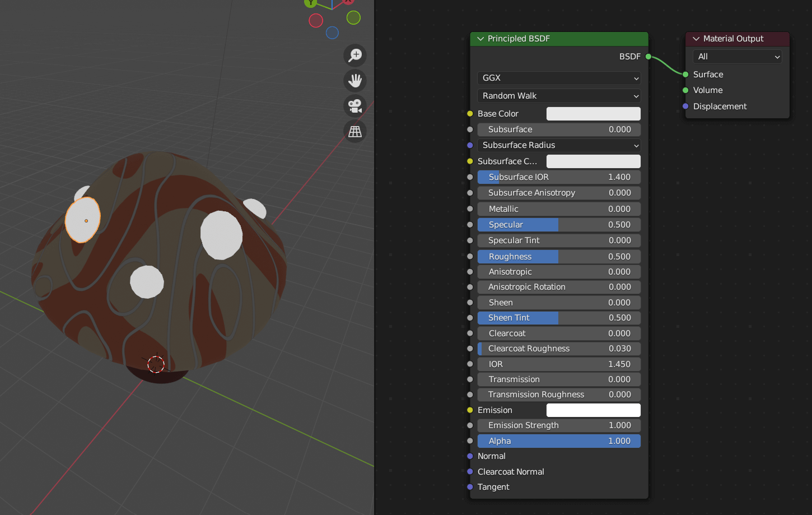Screen dimensions: 812x515
Task: Click the Alpha value slider
Action: coord(559,441)
